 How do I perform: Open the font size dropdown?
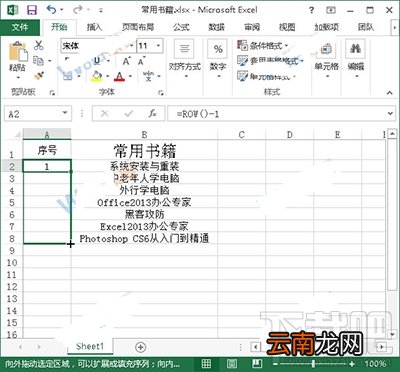(159, 46)
